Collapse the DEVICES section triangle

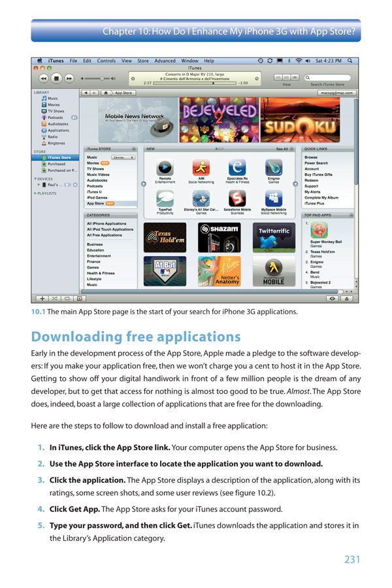35,179
